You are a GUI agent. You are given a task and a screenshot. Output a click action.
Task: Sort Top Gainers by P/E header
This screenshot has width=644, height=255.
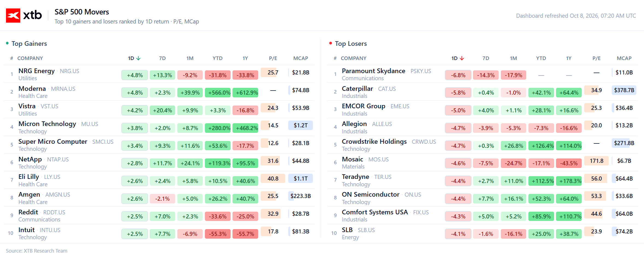273,58
